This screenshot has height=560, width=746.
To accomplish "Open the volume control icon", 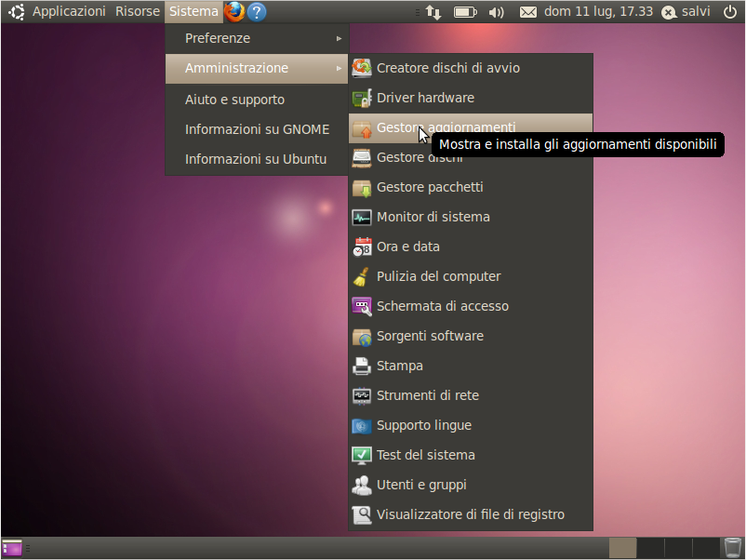I will click(496, 12).
